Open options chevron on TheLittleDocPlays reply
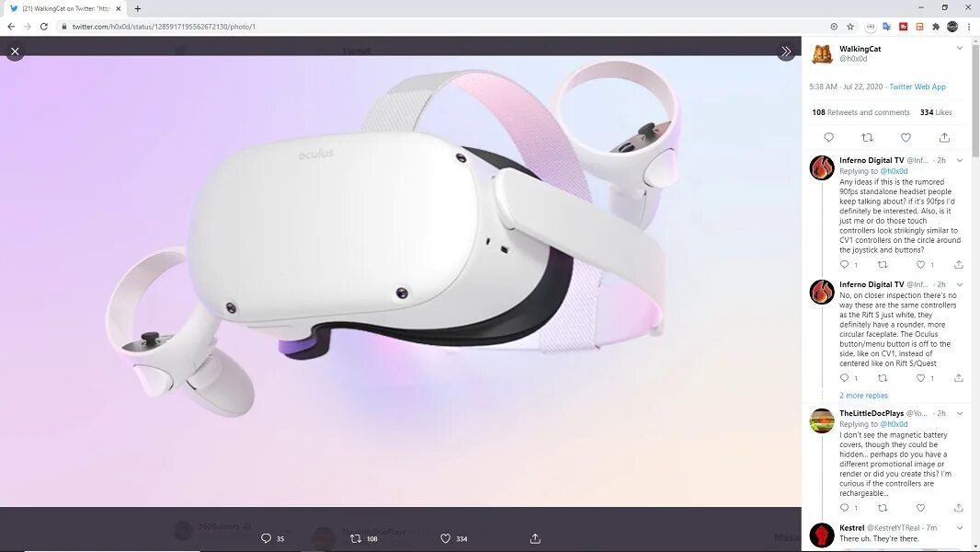The height and width of the screenshot is (552, 980). 960,413
